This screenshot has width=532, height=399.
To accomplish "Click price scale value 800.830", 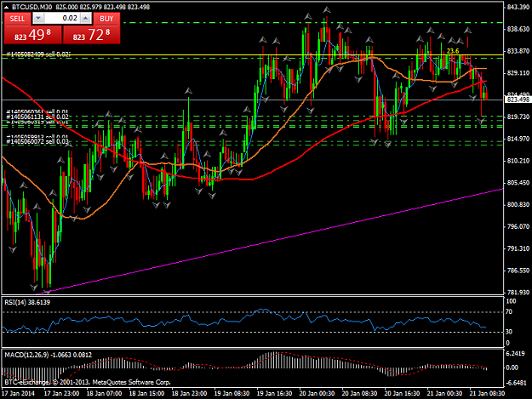I will (518, 204).
